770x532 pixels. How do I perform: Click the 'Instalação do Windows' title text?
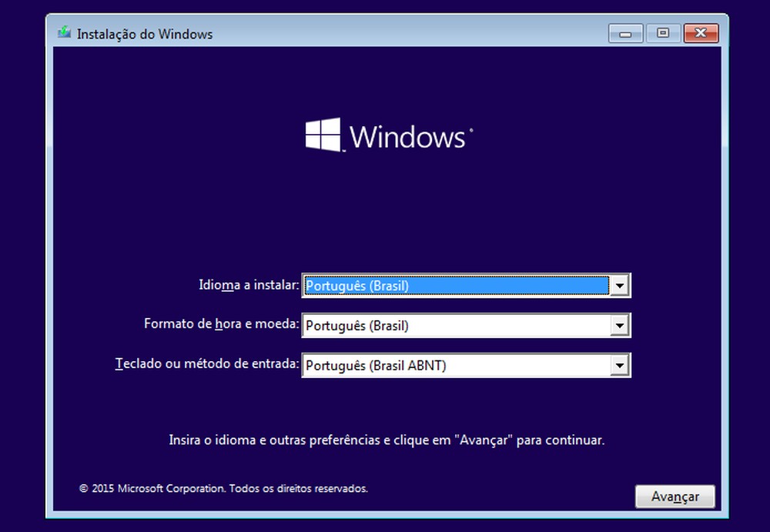point(145,34)
